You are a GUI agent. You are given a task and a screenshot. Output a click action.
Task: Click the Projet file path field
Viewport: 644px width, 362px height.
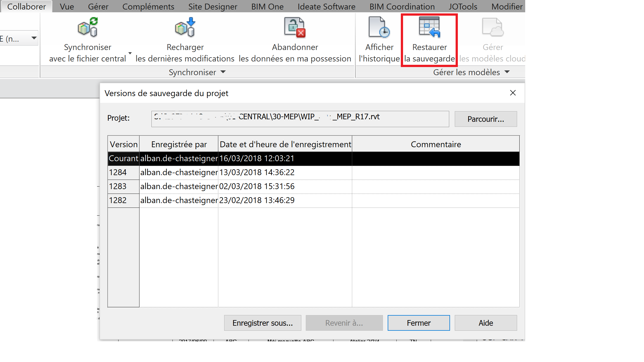[x=300, y=119]
